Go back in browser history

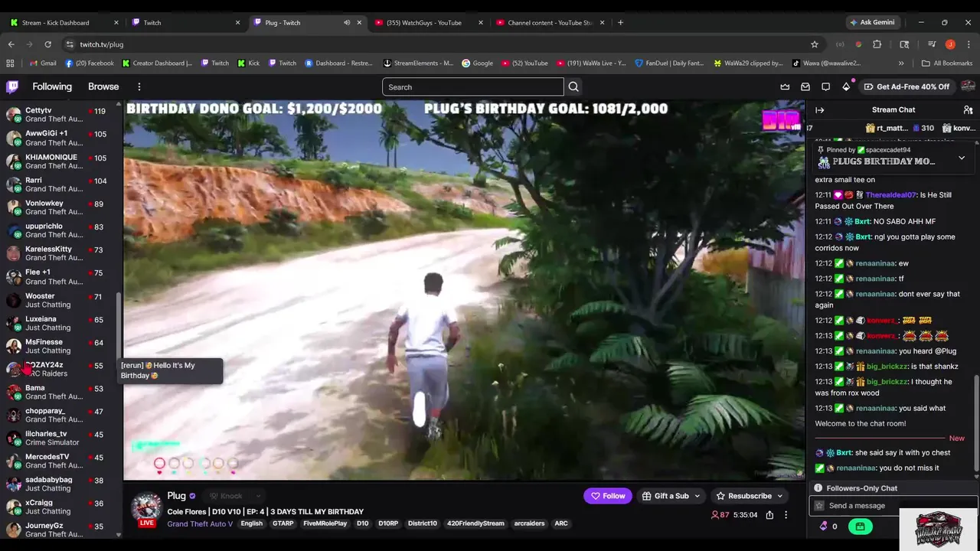[11, 44]
